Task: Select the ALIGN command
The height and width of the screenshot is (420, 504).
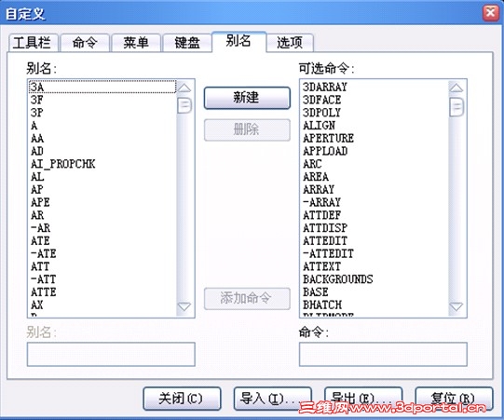Action: [x=375, y=126]
